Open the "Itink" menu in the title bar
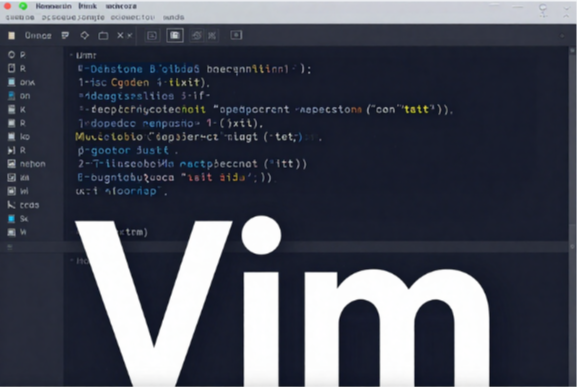This screenshot has height=387, width=578. point(87,6)
